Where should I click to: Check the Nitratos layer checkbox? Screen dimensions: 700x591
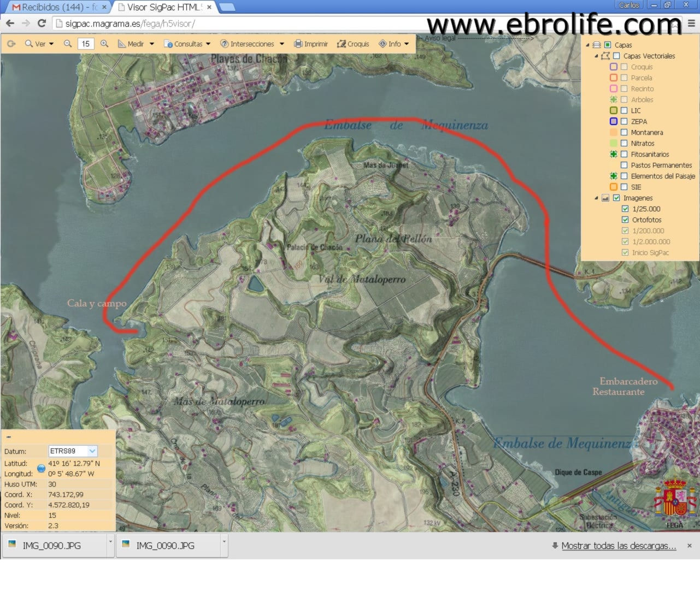pos(624,143)
